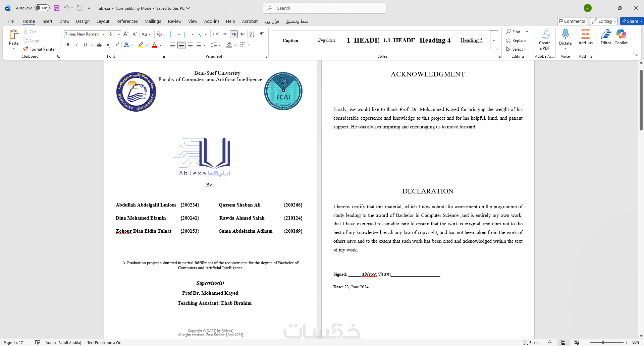
Task: Open the Select dropdown in Editing group
Action: pyautogui.click(x=517, y=49)
